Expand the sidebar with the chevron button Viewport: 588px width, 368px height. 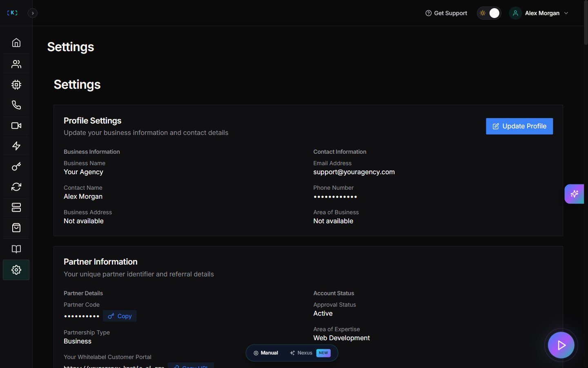[33, 13]
